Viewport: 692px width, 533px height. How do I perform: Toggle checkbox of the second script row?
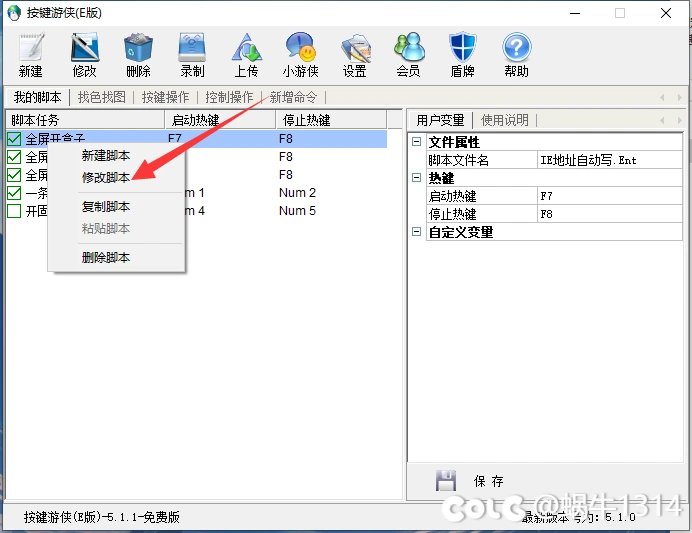click(x=14, y=157)
